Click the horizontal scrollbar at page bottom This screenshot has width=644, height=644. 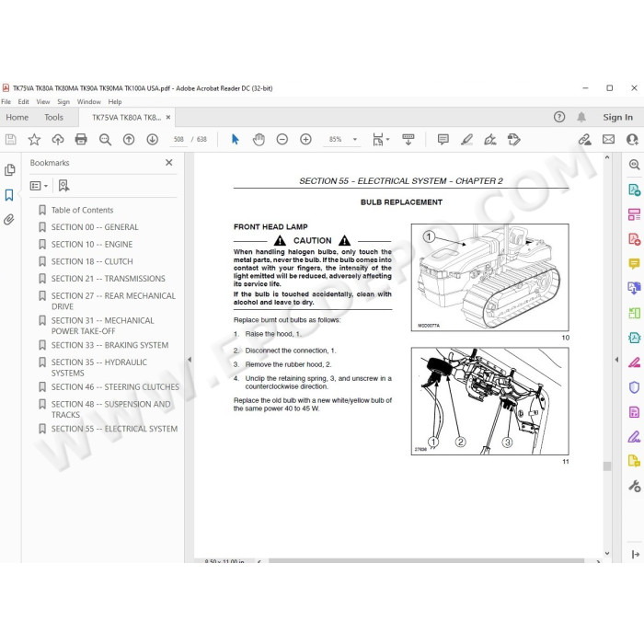pos(426,560)
